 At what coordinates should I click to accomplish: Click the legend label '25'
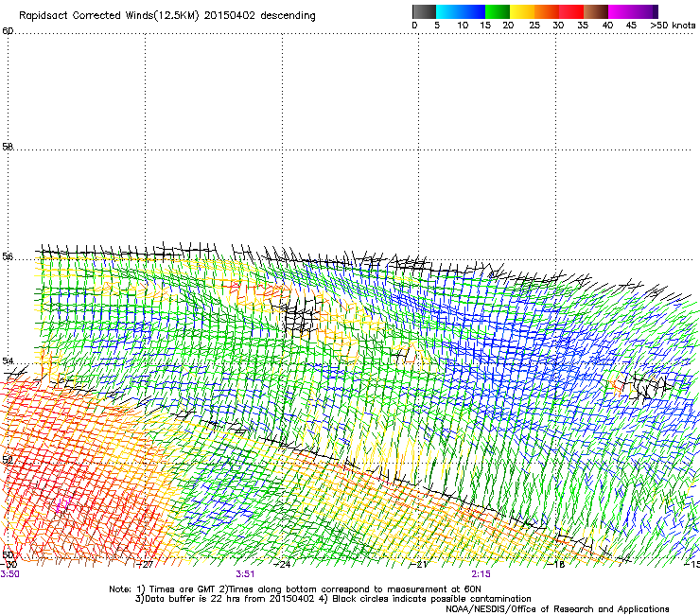coord(534,26)
